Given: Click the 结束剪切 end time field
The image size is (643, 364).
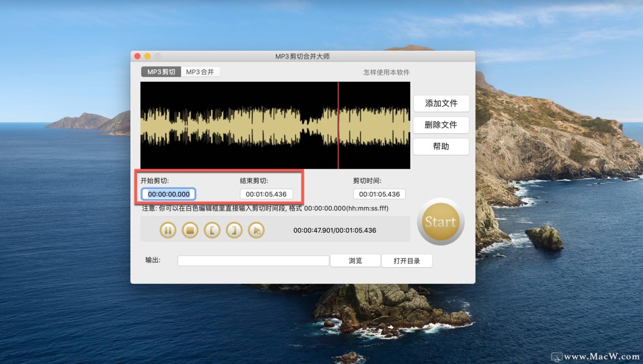Looking at the screenshot, I should 266,194.
